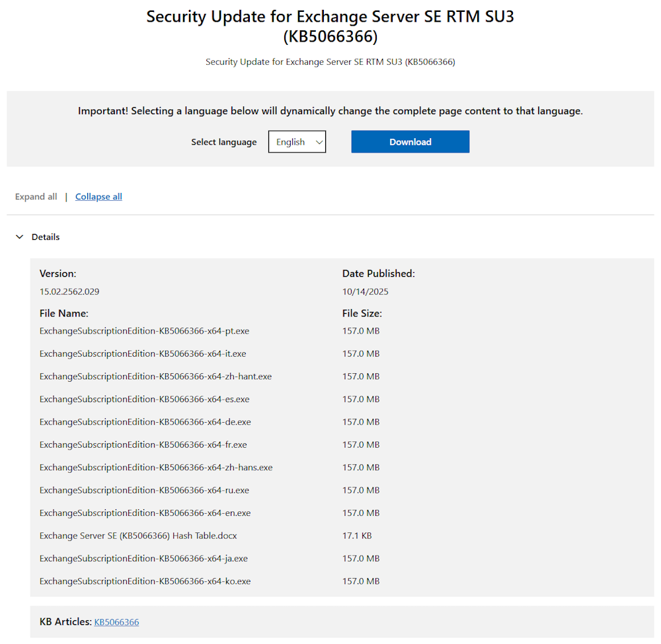Viewport: 661px width, 644px height.
Task: Click the Expand all link
Action: pyautogui.click(x=36, y=197)
